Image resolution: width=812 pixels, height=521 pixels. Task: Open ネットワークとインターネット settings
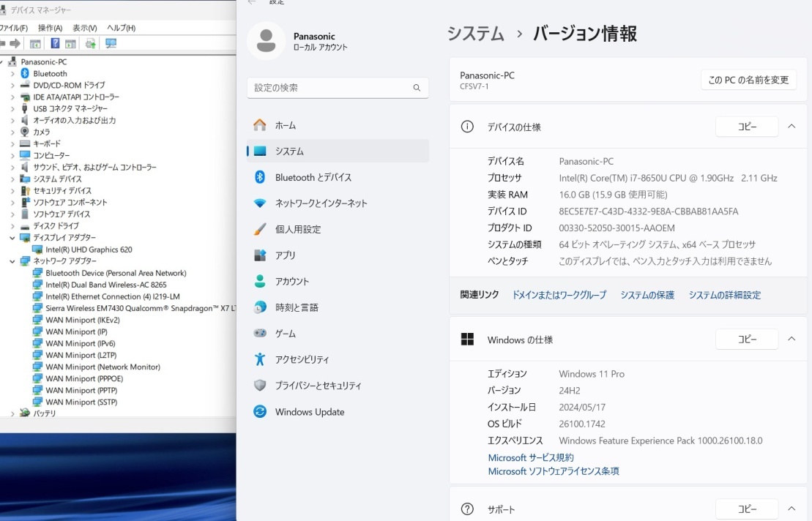[321, 203]
